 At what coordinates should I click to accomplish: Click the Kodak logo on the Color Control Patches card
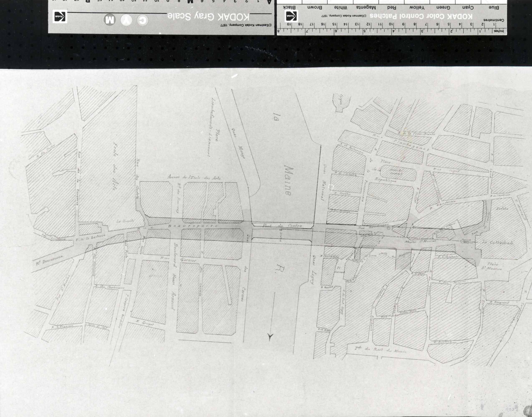[291, 16]
